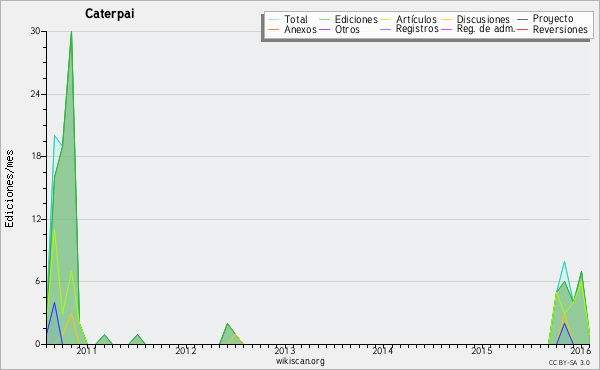This screenshot has width=600, height=370.
Task: Click the x-axis year "2015"
Action: click(482, 350)
